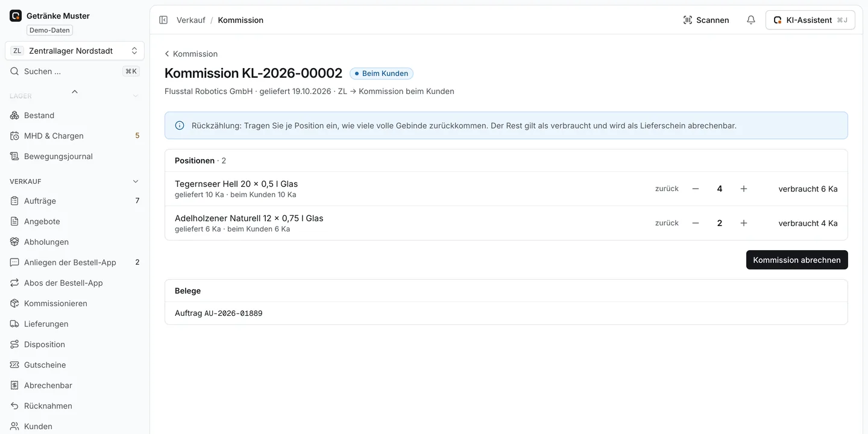The width and height of the screenshot is (868, 434).
Task: Click the Beim Kunden status badge
Action: tap(382, 74)
